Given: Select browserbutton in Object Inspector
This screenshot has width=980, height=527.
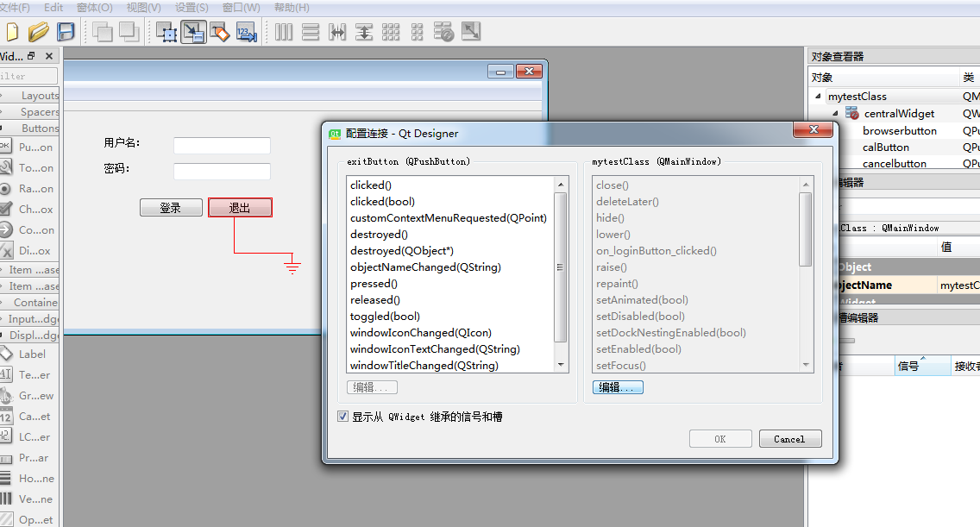Looking at the screenshot, I should pos(900,130).
